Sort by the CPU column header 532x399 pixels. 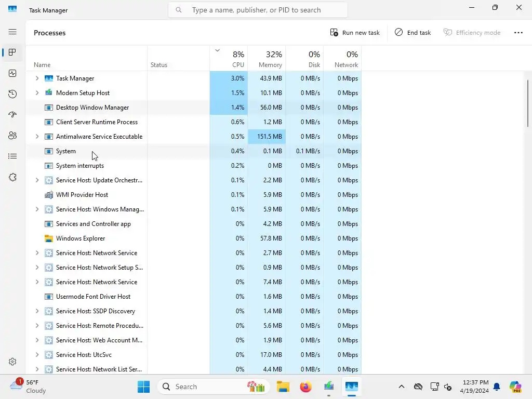229,58
